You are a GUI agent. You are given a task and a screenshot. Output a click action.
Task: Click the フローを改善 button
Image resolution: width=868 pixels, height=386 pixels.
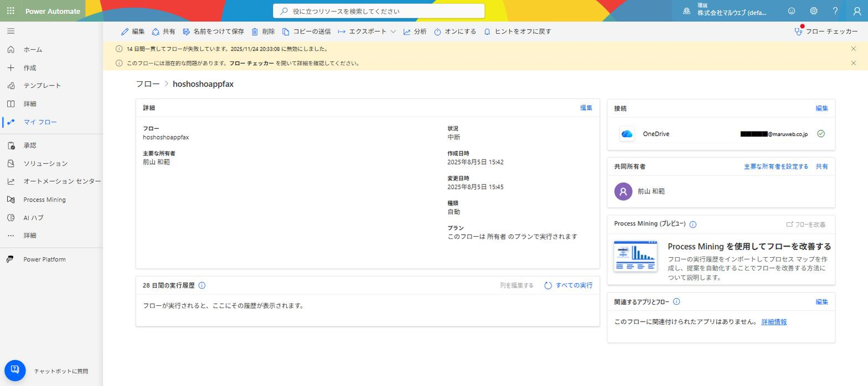(x=806, y=224)
